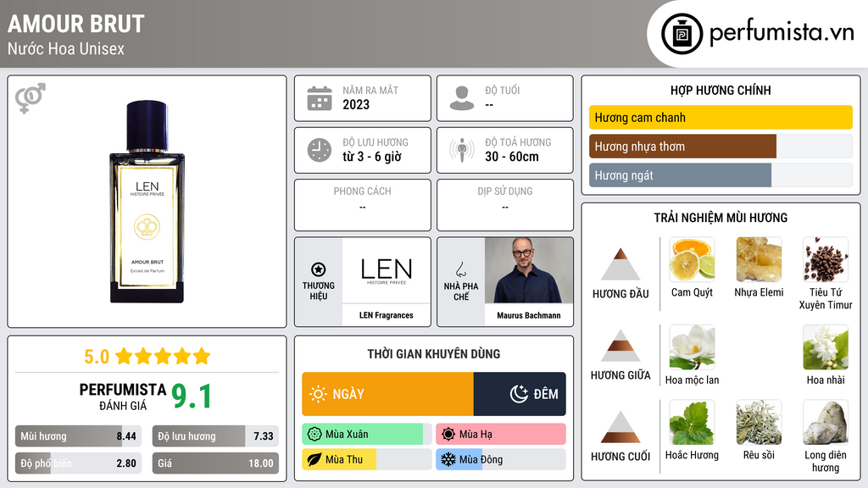Image resolution: width=868 pixels, height=488 pixels.
Task: Click the person silhouette icon for Độ tuổi
Action: pyautogui.click(x=462, y=98)
